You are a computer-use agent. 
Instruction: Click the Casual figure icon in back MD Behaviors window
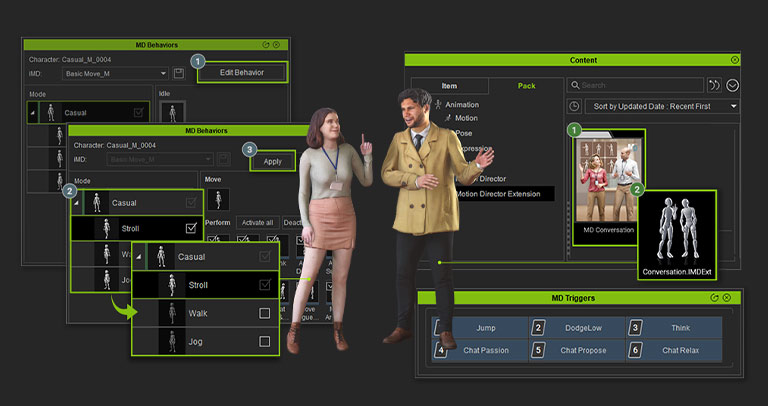[51, 113]
